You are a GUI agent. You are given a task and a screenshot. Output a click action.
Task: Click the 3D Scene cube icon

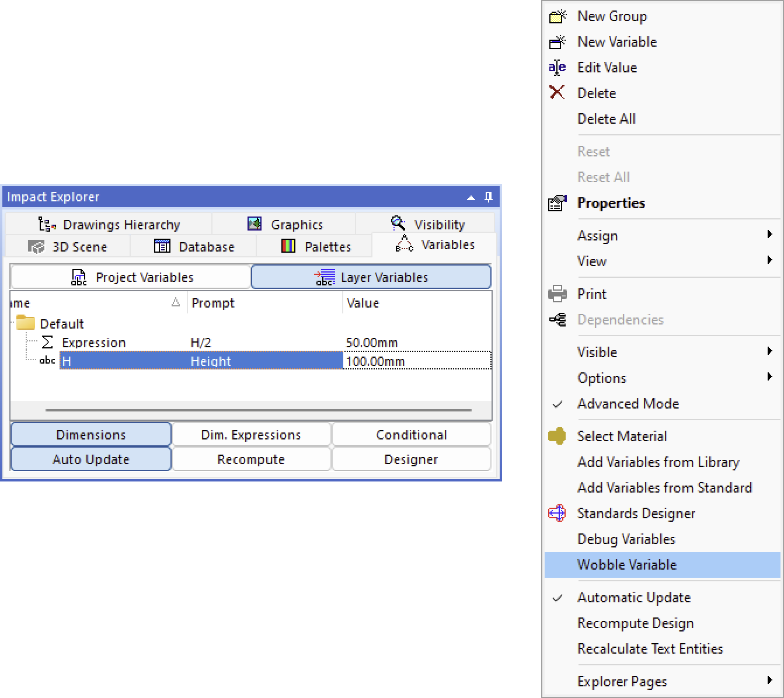click(x=36, y=247)
